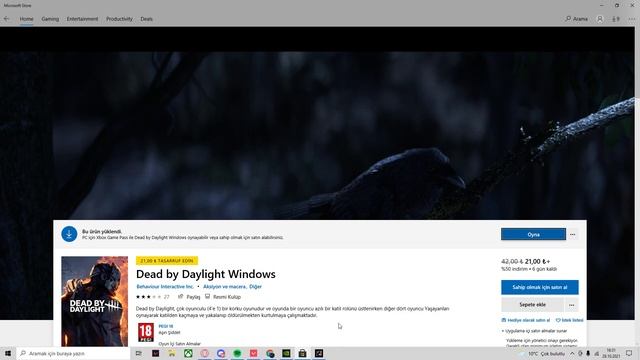Go back with the back arrow

pos(7,19)
